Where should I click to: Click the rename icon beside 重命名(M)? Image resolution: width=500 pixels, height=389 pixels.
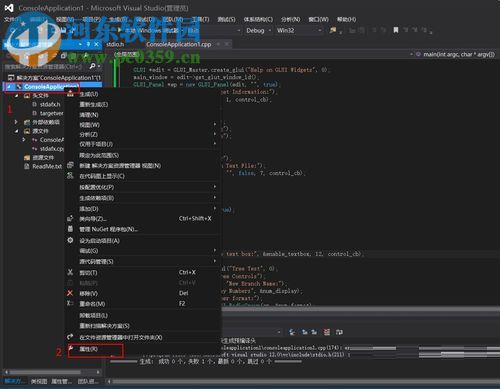click(x=70, y=303)
